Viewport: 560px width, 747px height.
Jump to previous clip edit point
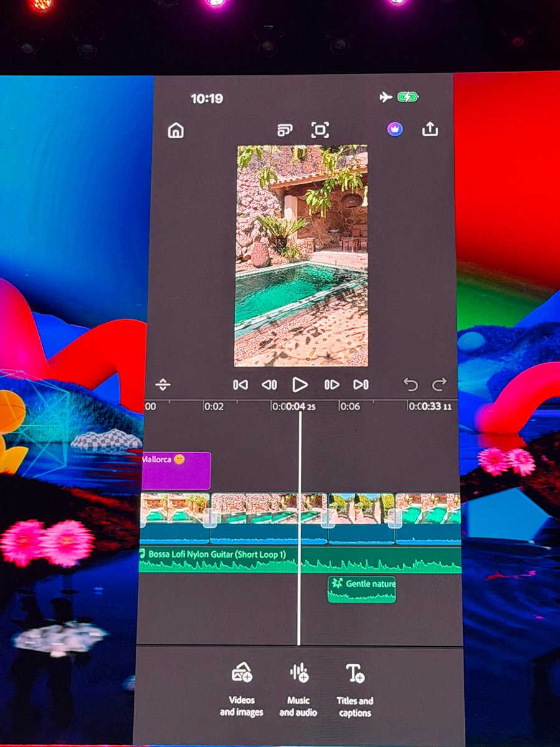coord(240,385)
